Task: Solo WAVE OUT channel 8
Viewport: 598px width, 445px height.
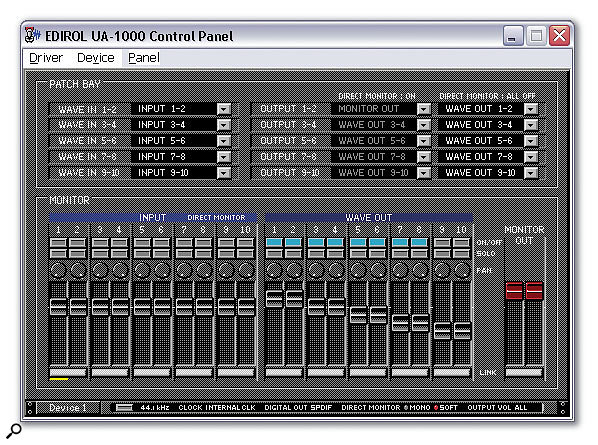Action: click(x=419, y=253)
